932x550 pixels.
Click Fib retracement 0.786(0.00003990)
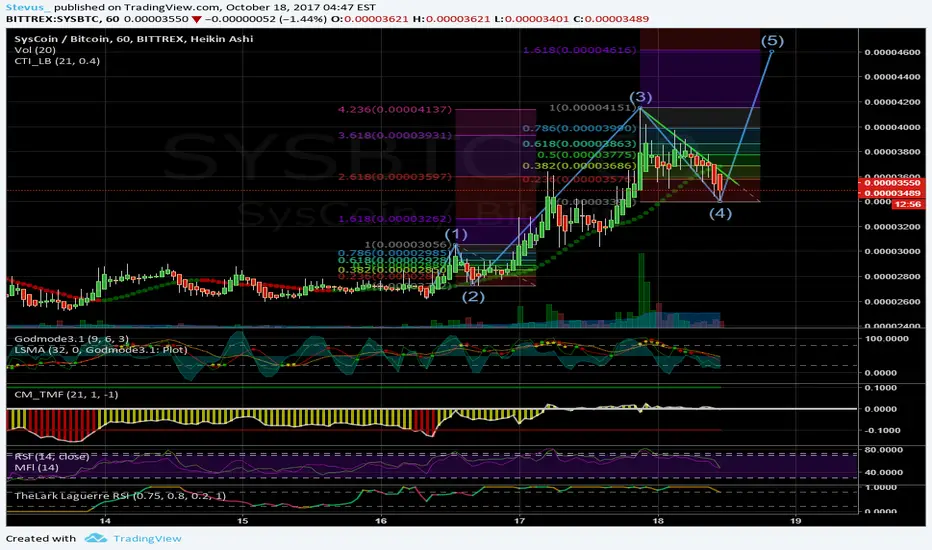[x=580, y=128]
